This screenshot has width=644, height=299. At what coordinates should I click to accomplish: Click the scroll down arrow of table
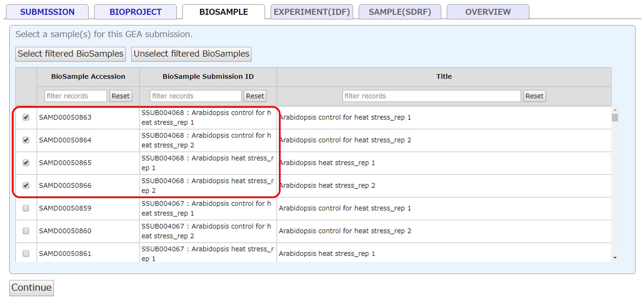pos(615,258)
